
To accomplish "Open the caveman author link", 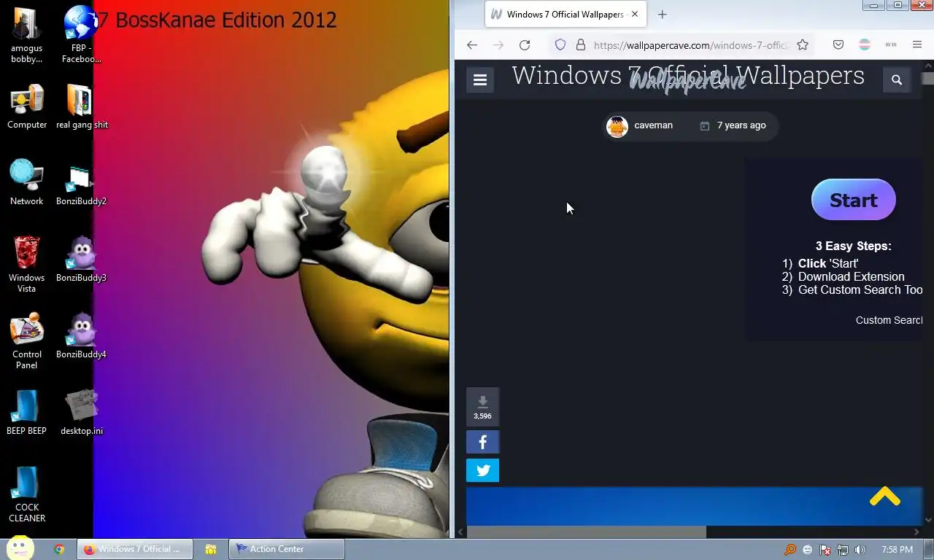I will point(653,125).
